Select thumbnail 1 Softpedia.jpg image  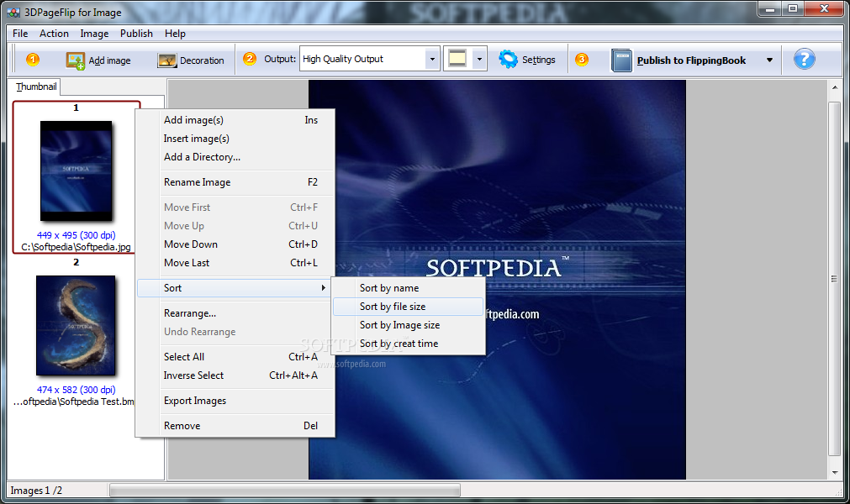(x=76, y=171)
